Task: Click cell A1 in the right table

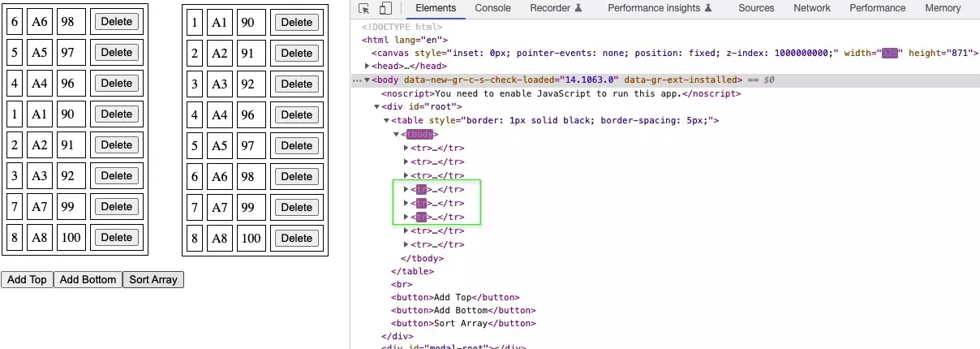Action: 220,22
